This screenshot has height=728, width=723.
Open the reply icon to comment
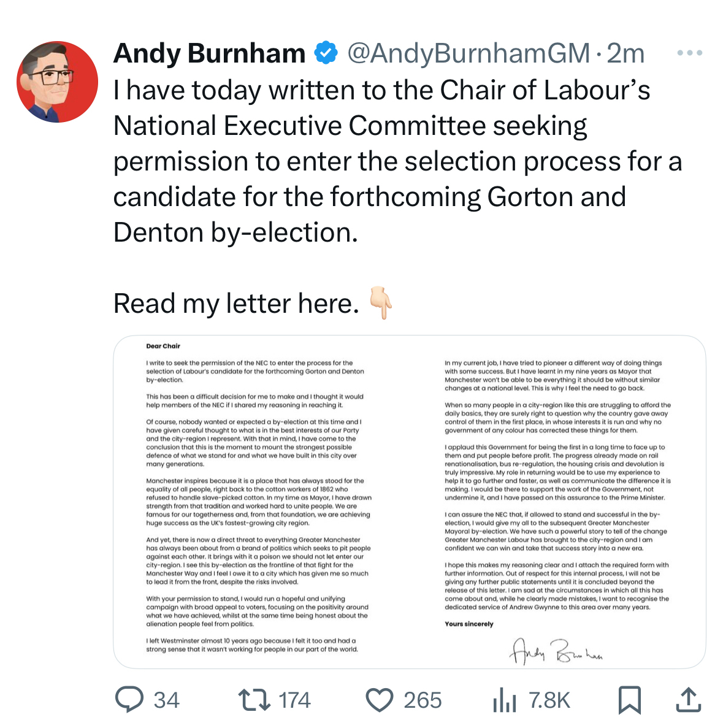point(129,700)
